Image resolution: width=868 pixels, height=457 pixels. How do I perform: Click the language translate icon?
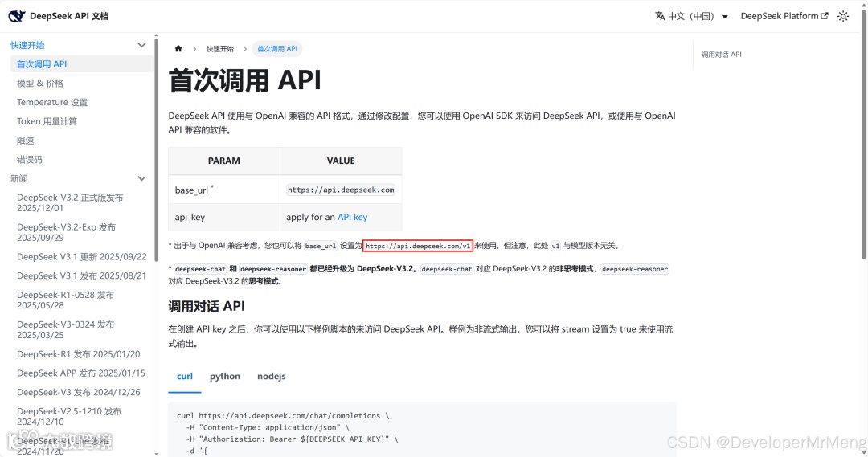pyautogui.click(x=659, y=16)
